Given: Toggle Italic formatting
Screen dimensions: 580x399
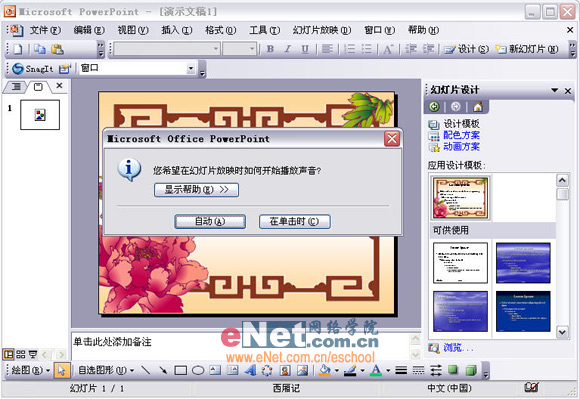Looking at the screenshot, I should [x=288, y=49].
